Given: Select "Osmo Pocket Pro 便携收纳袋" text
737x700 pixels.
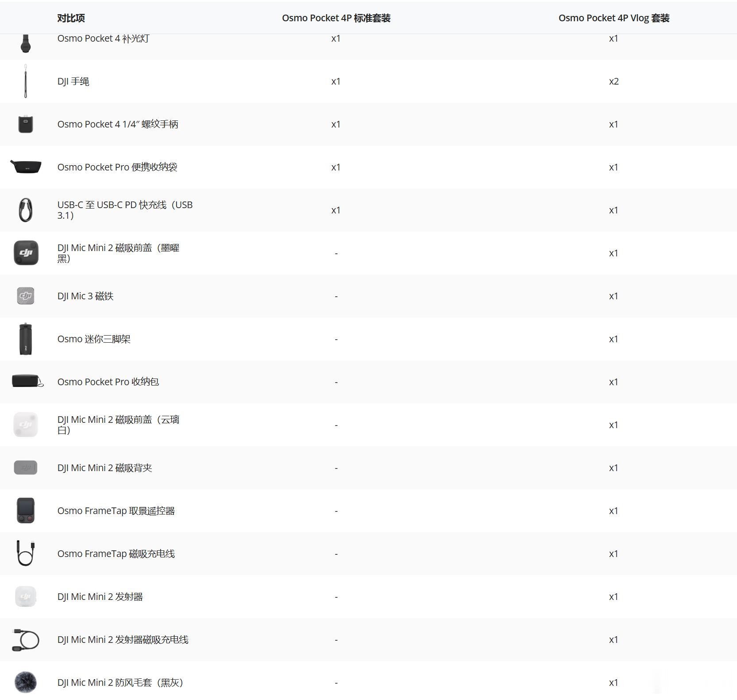Looking at the screenshot, I should tap(117, 167).
